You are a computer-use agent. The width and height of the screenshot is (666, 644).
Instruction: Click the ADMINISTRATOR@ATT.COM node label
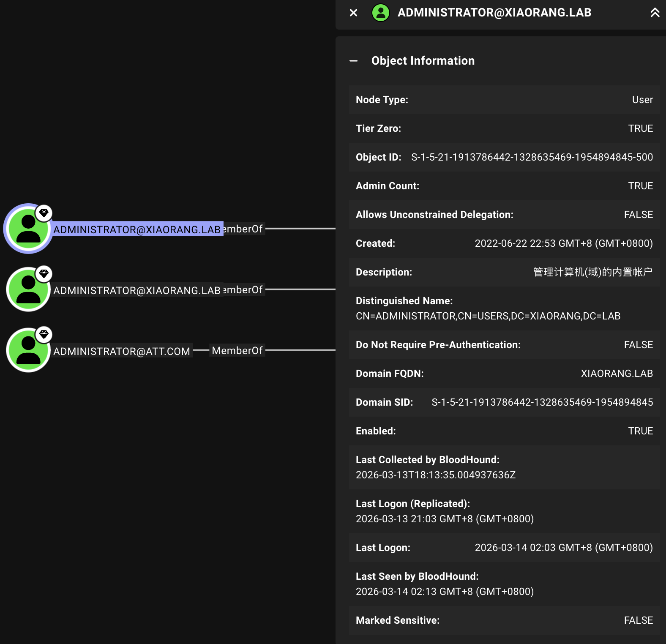[x=122, y=351]
